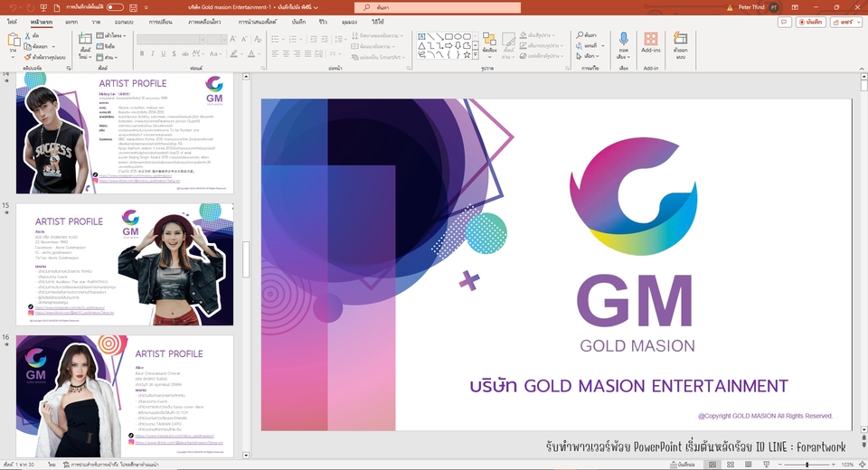Switch to the Animations (ภาพเคลื่อนไหว) tab

tap(204, 22)
